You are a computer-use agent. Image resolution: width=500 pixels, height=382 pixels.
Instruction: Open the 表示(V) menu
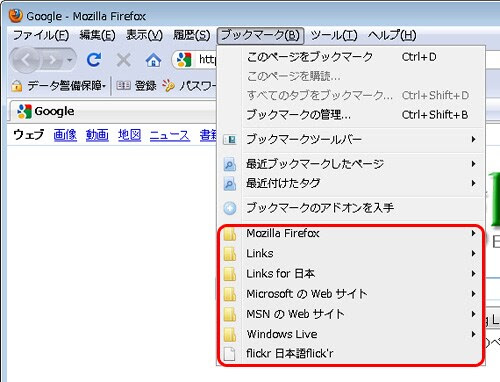point(144,35)
